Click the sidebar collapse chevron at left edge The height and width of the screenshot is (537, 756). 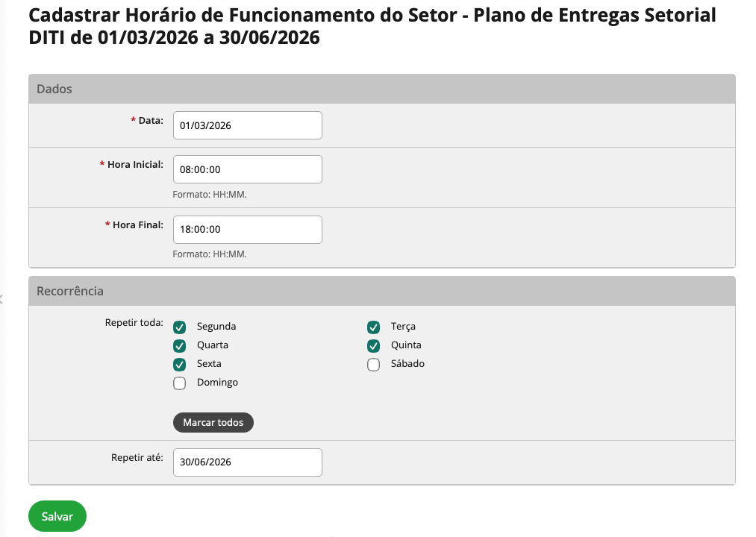point(1,300)
